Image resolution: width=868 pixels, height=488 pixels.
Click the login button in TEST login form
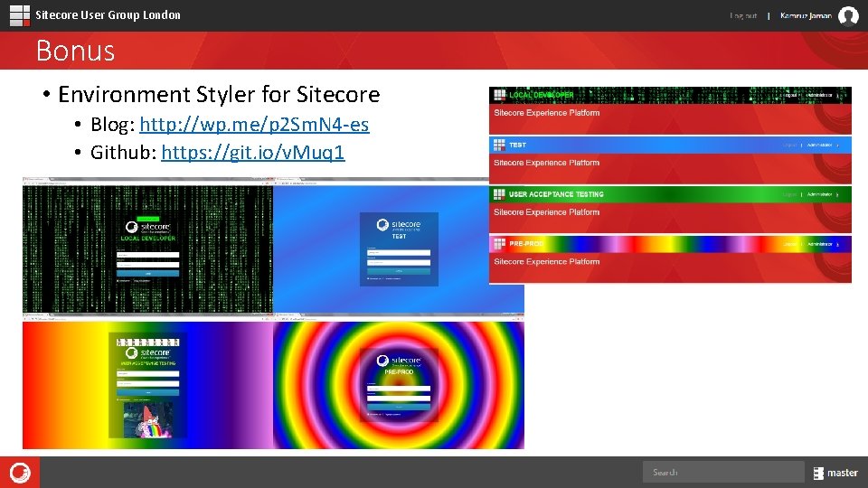399,271
